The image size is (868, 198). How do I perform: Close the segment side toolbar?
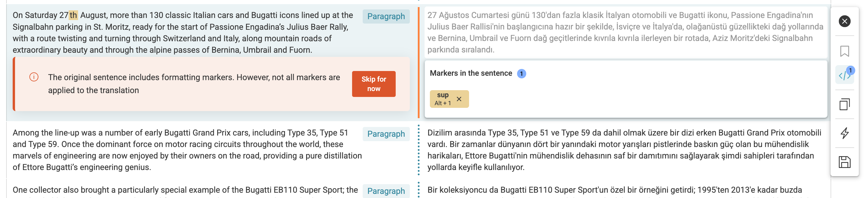844,22
